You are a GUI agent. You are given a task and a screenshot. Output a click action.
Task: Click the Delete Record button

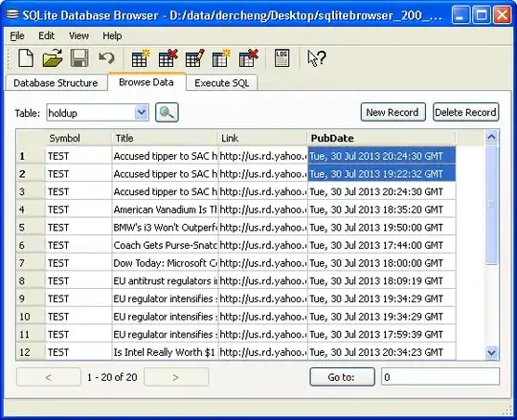point(465,112)
